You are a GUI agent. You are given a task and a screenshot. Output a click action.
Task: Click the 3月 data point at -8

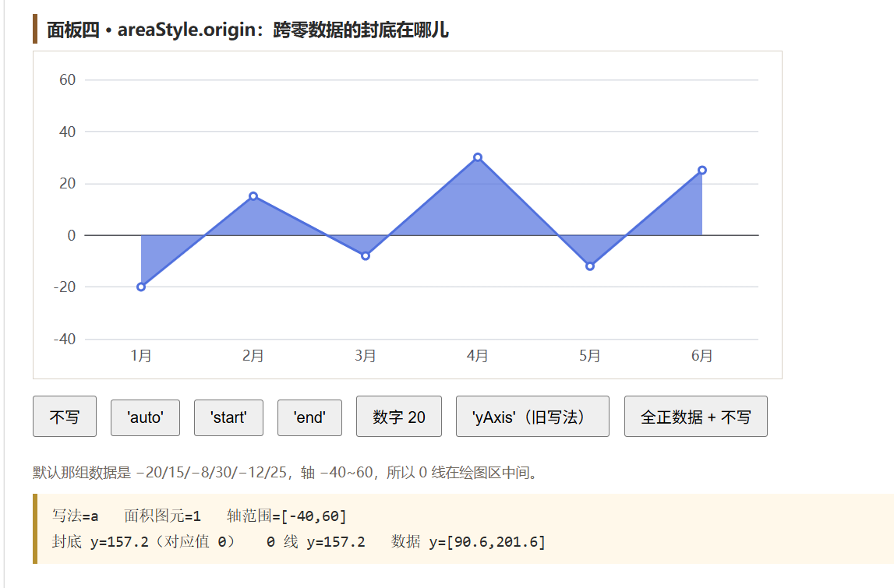coord(366,255)
